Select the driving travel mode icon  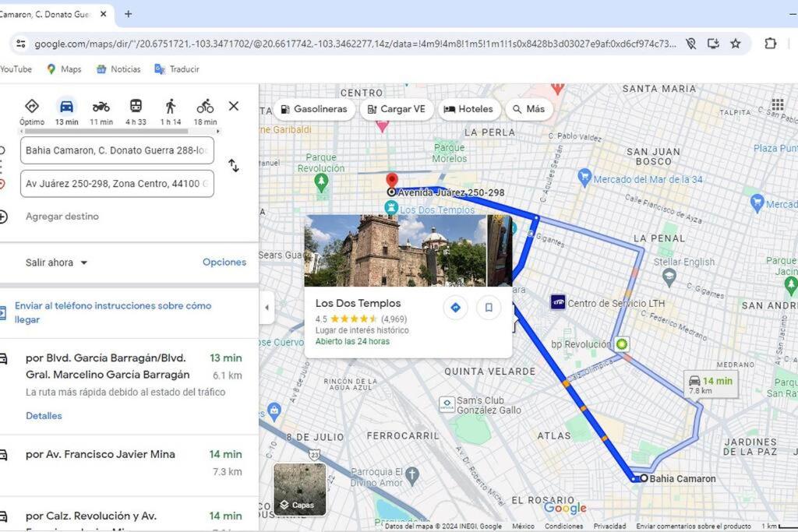click(x=67, y=107)
